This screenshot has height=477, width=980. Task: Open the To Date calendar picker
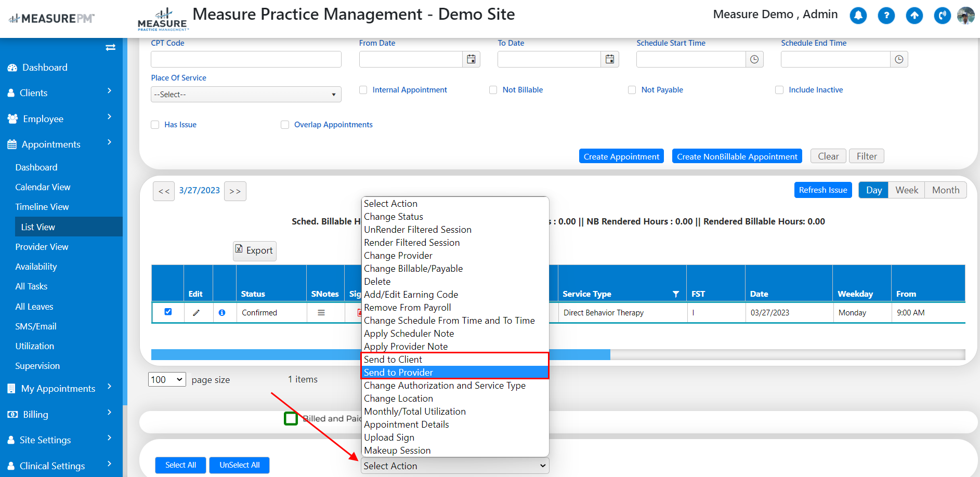coord(610,59)
